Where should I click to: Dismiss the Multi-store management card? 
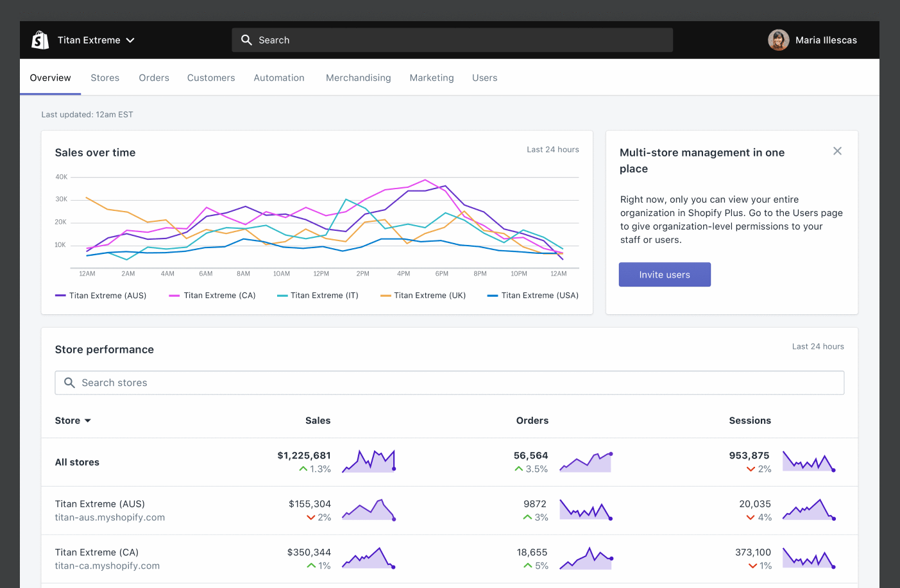pyautogui.click(x=837, y=151)
